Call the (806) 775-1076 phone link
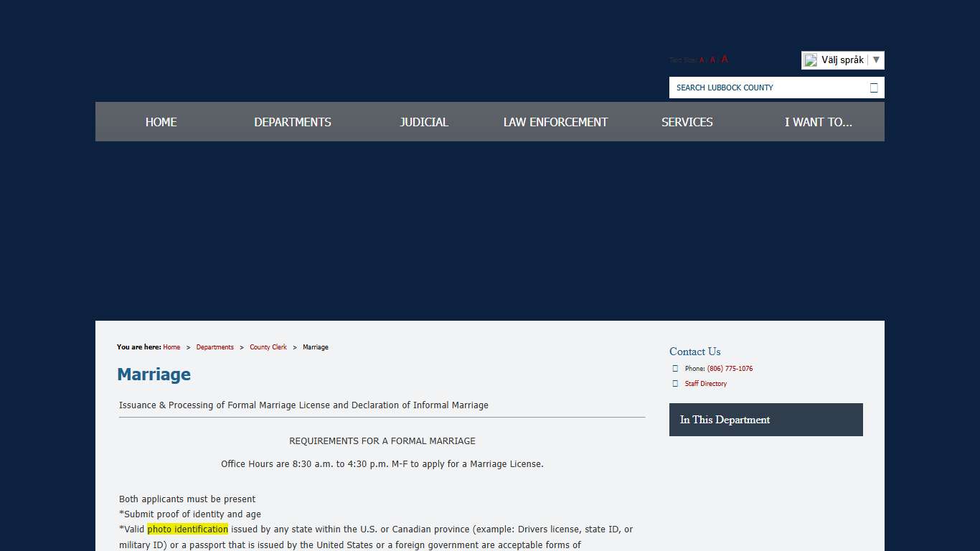This screenshot has width=980, height=551. [x=730, y=369]
